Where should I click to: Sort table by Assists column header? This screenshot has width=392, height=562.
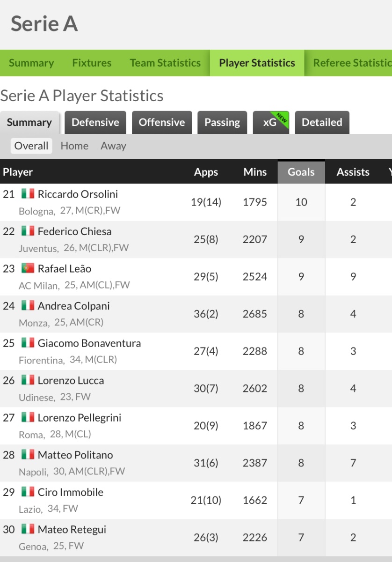tap(353, 172)
